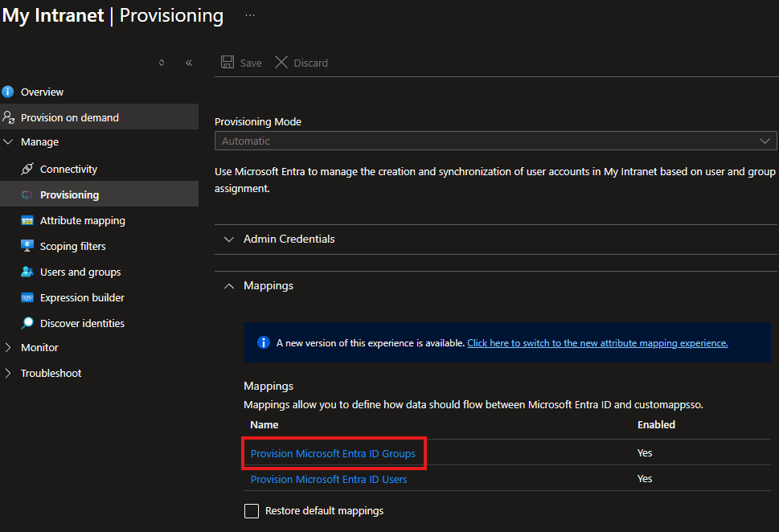The width and height of the screenshot is (779, 532).
Task: Click the sidebar up-down sort arrows
Action: click(162, 63)
